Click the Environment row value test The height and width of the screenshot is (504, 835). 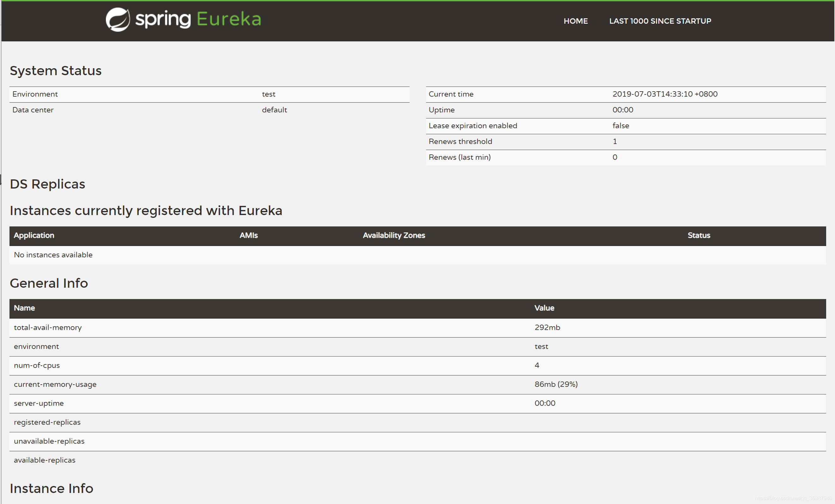tap(268, 94)
